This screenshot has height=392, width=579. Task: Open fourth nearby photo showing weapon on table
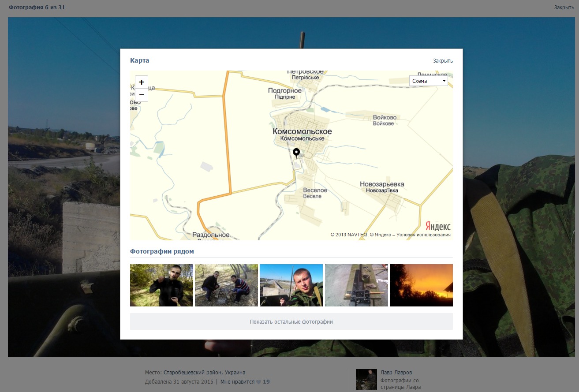coord(356,285)
